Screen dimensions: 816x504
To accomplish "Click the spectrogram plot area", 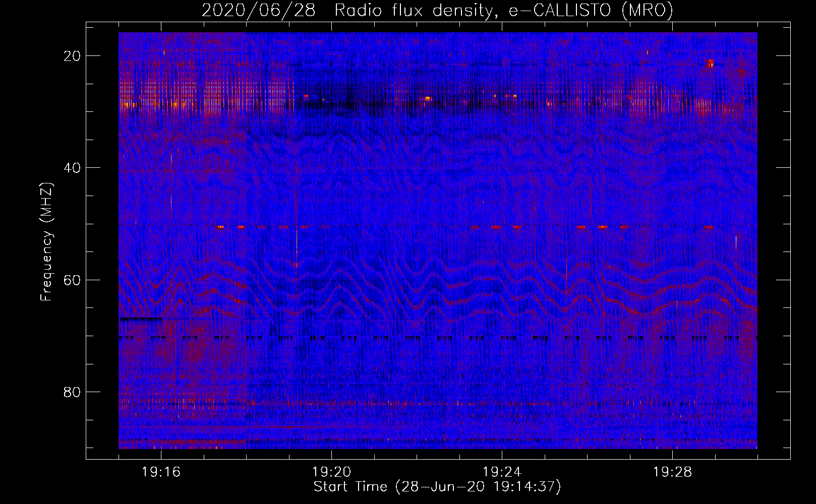I will pos(438,240).
